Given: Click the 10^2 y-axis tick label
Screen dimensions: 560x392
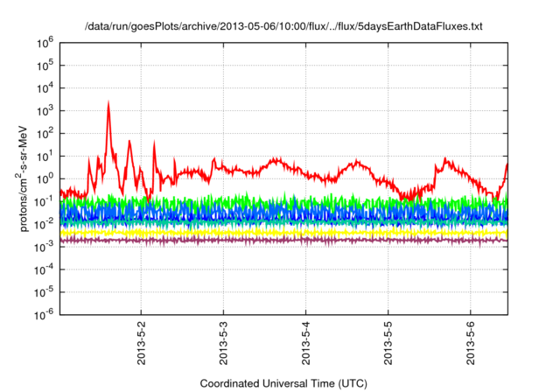Looking at the screenshot, I should point(45,133).
